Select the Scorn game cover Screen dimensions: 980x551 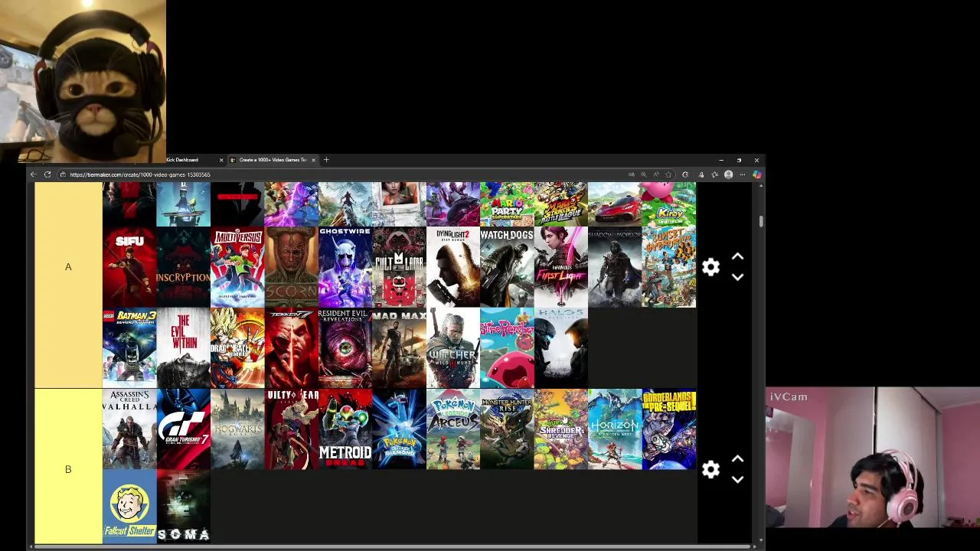tap(291, 267)
